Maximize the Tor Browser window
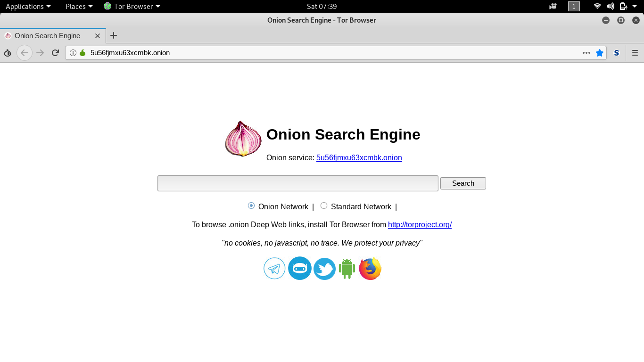 pyautogui.click(x=621, y=20)
